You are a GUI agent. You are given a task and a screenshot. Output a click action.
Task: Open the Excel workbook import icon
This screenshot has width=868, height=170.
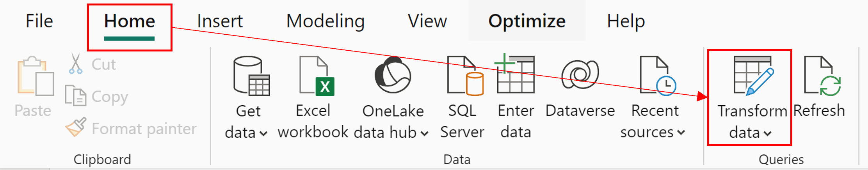[316, 76]
